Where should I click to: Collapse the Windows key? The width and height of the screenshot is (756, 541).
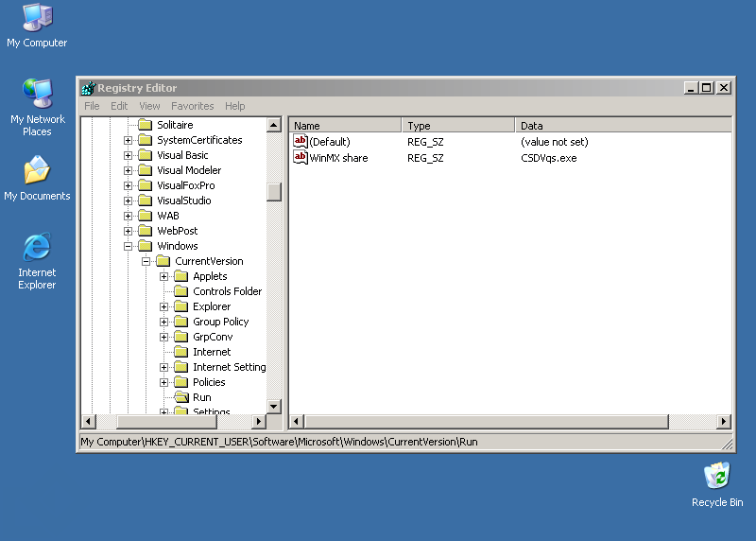point(128,246)
